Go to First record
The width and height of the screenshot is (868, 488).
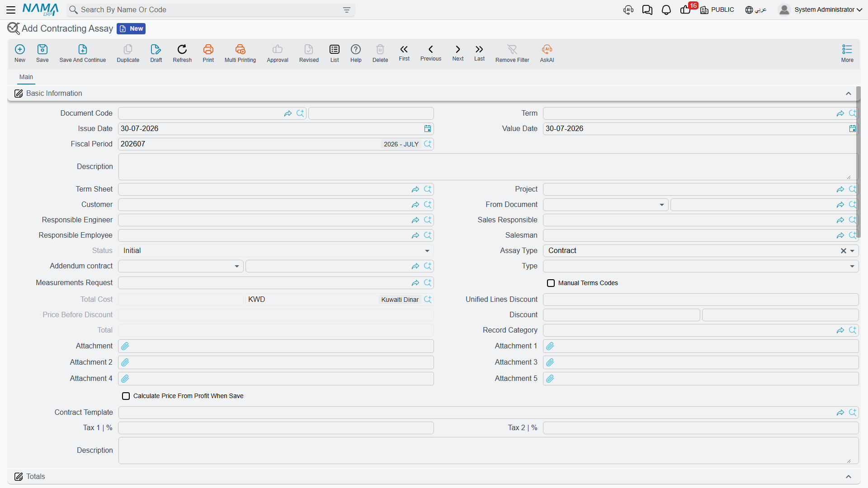[404, 49]
